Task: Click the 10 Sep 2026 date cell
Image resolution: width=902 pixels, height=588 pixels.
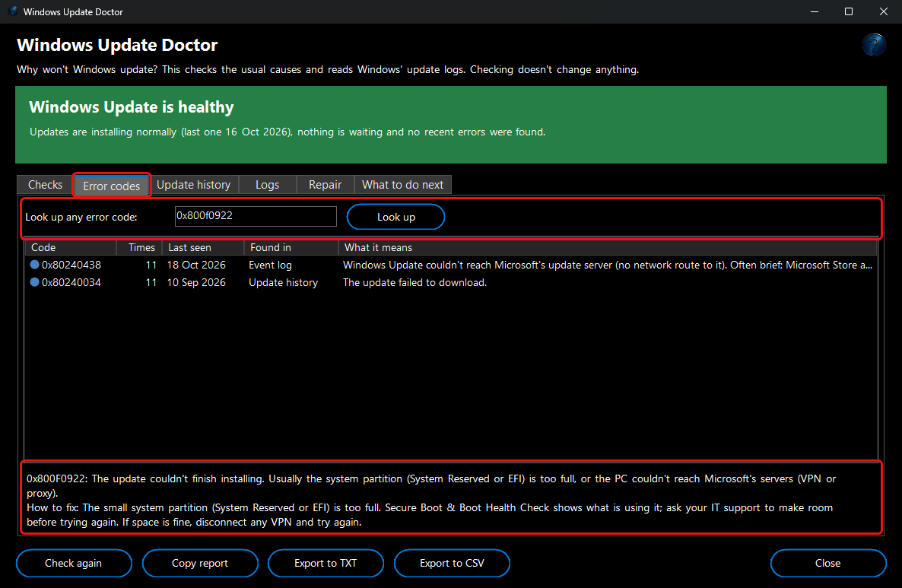Action: pyautogui.click(x=196, y=282)
